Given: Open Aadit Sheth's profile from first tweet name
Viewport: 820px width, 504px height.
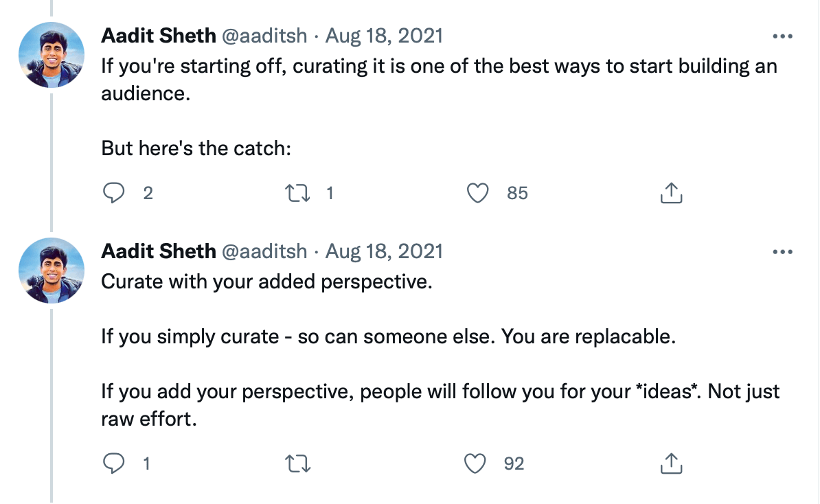Looking at the screenshot, I should coord(159,36).
